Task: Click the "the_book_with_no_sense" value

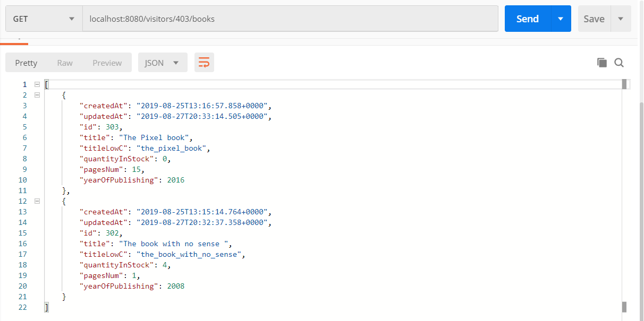Action: coord(190,254)
